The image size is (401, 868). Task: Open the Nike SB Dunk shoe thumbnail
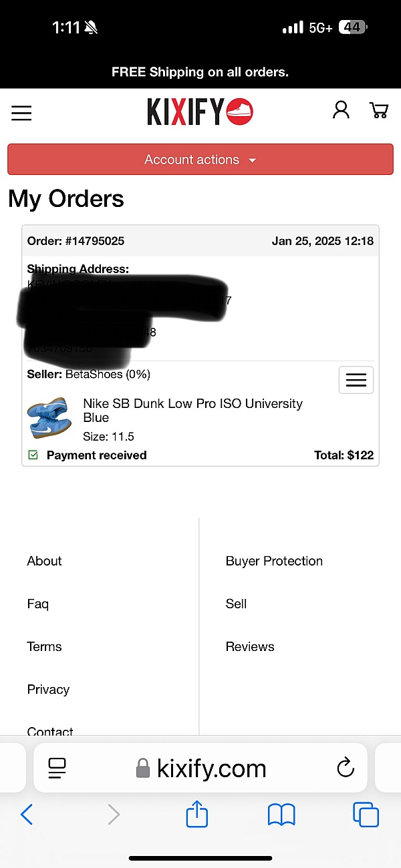point(49,418)
